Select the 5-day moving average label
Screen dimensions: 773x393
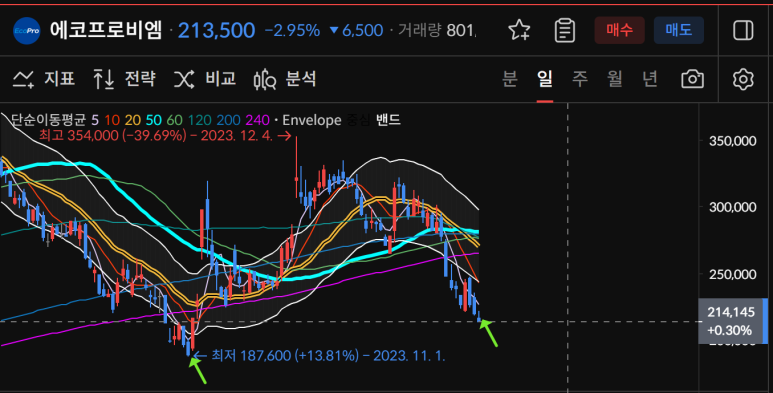click(95, 120)
